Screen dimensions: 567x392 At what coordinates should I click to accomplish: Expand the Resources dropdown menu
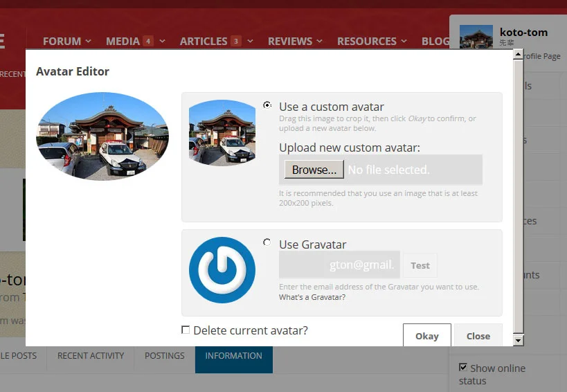(x=372, y=42)
